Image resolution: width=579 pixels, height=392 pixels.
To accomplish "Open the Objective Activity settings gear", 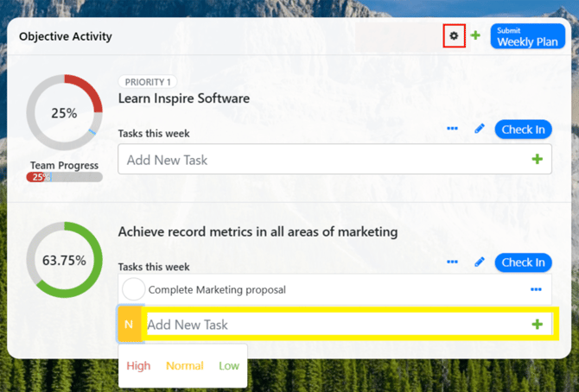I will (454, 35).
